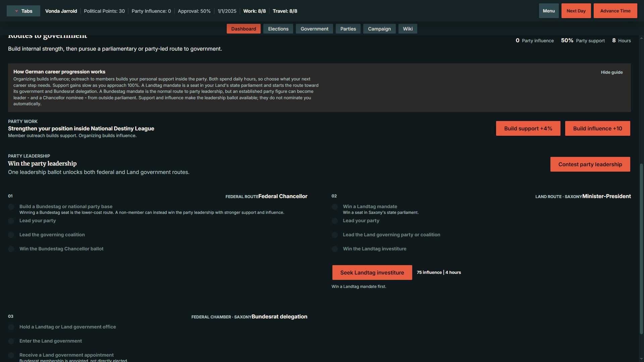Click the Approval: 50% status

[x=194, y=11]
